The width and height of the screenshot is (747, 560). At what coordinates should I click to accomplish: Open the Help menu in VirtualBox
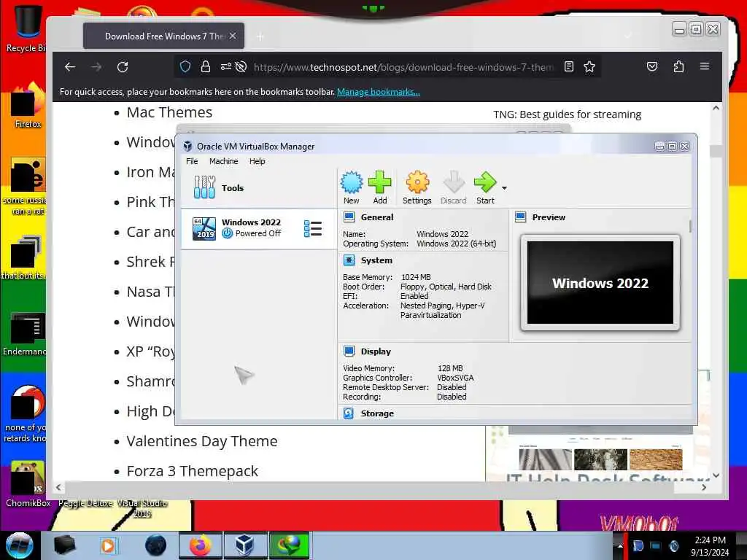pos(258,161)
